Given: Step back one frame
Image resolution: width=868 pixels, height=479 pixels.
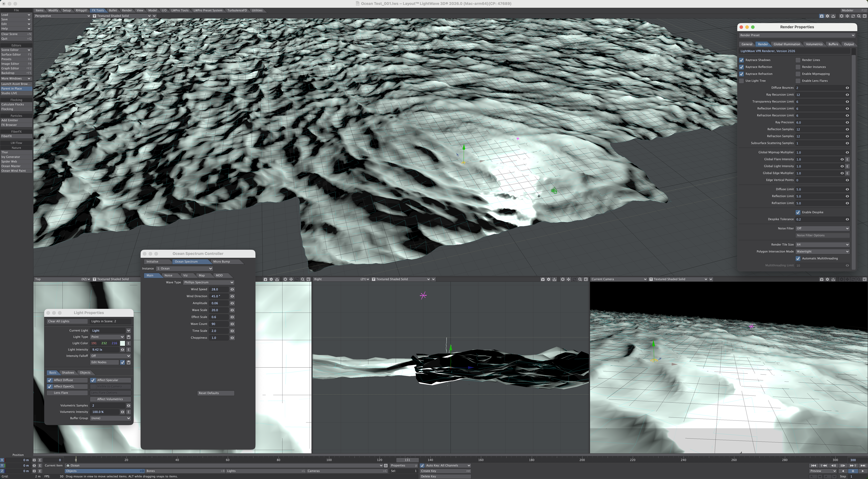Looking at the screenshot, I should pos(834,466).
